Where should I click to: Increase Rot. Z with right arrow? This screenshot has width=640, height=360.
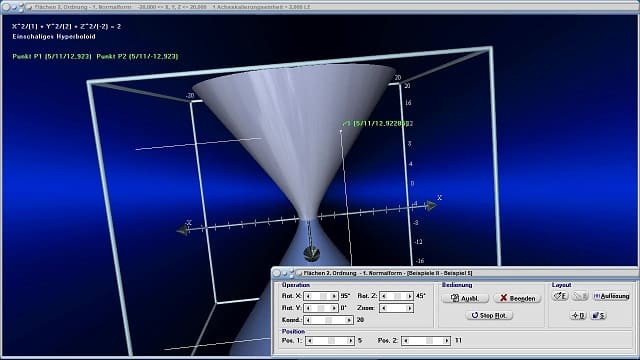point(409,296)
